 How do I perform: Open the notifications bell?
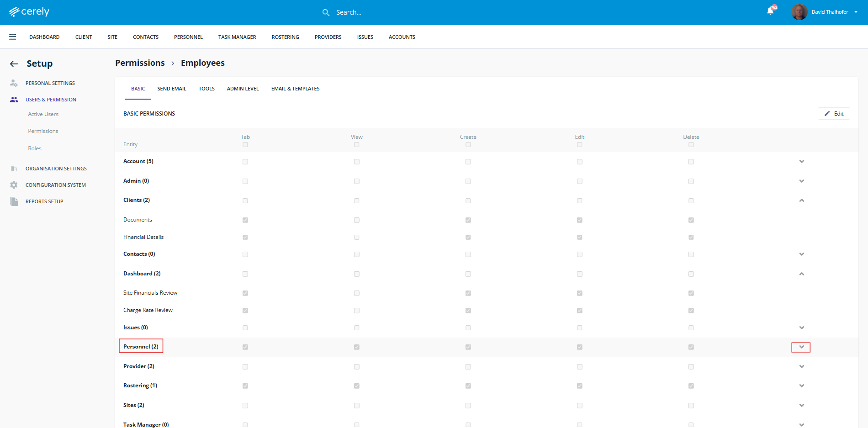tap(770, 11)
